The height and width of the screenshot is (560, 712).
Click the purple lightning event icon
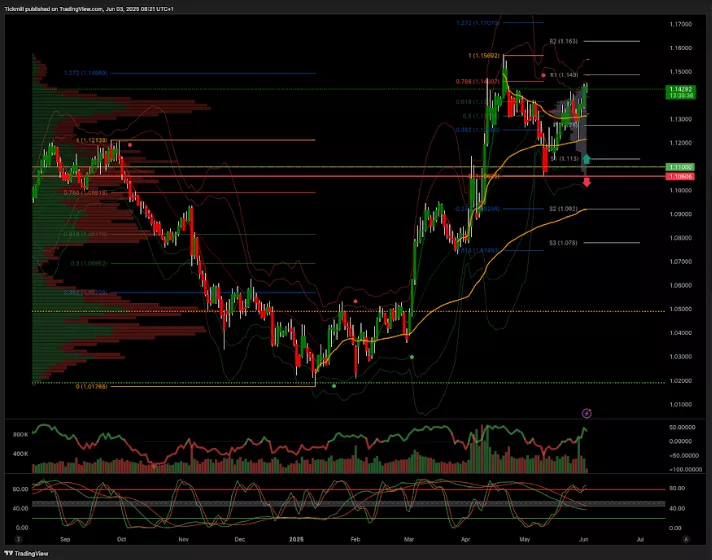tap(587, 412)
